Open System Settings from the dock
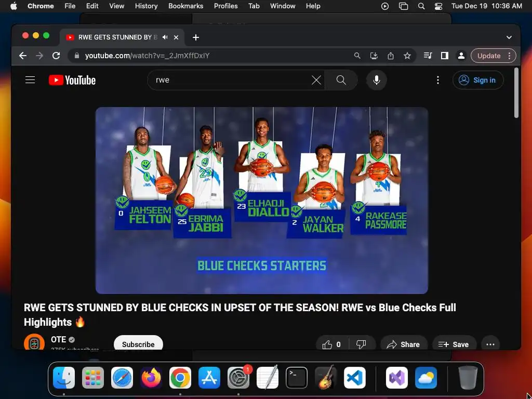The height and width of the screenshot is (399, 532). click(238, 378)
